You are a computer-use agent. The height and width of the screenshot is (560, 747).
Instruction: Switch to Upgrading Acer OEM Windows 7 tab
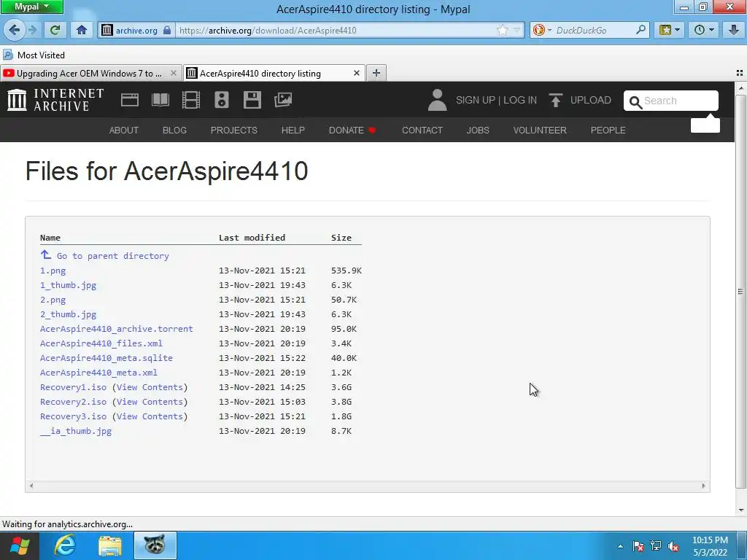click(90, 74)
